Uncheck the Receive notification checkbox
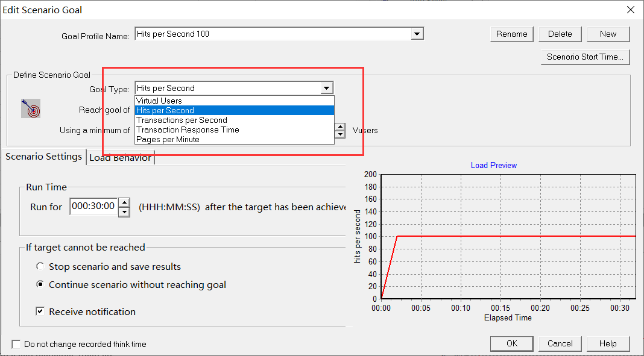 point(40,311)
